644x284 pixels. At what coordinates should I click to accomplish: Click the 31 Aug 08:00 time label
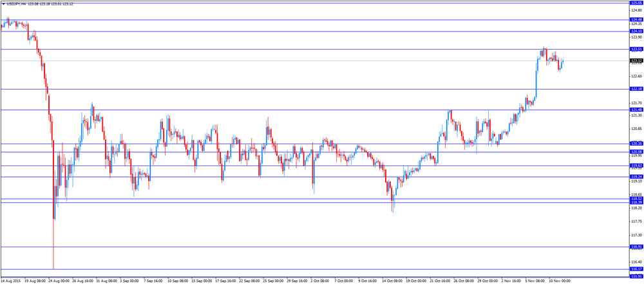tap(106, 281)
